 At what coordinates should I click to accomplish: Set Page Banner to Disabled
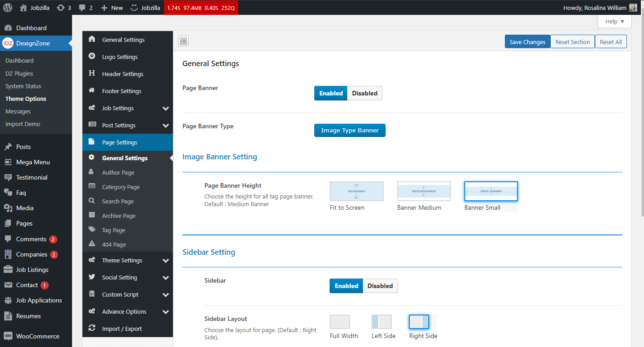364,93
